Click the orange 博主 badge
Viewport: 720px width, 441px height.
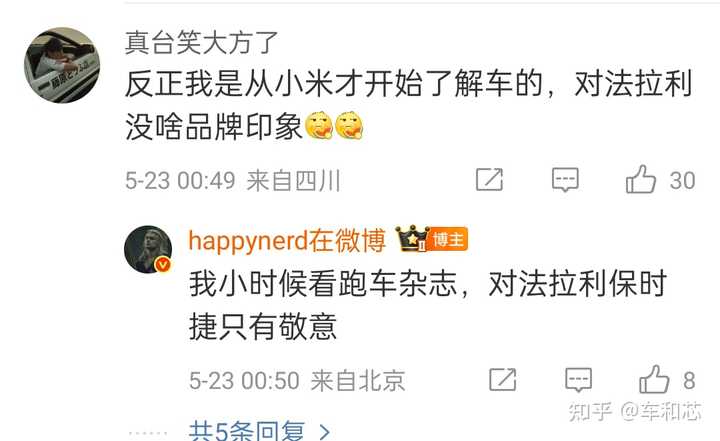click(x=448, y=239)
